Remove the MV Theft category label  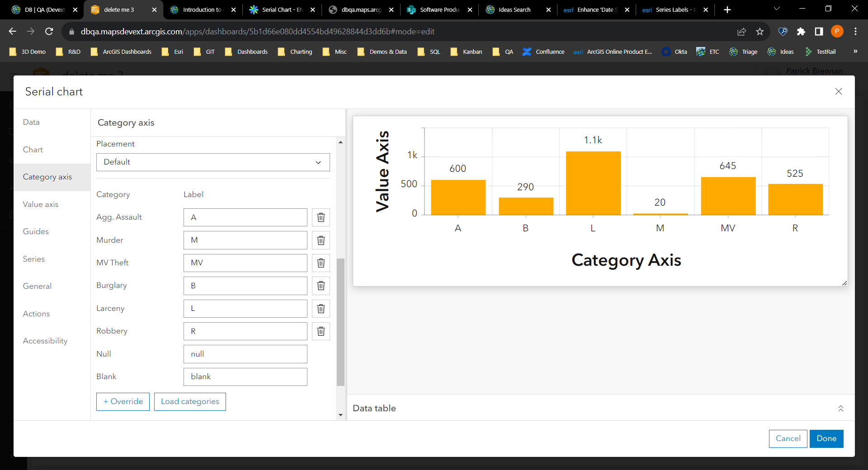coord(321,263)
